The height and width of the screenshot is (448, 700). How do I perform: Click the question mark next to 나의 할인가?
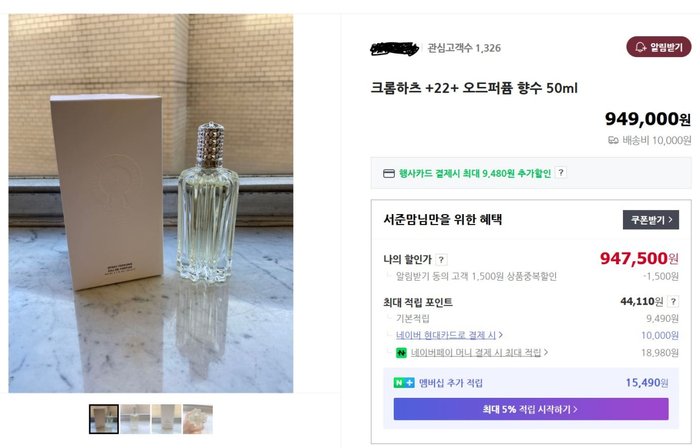click(x=442, y=260)
